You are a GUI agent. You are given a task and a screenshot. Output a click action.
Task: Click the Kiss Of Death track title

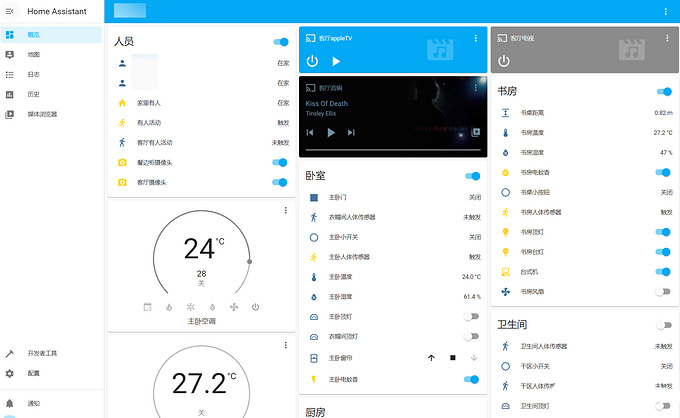327,104
